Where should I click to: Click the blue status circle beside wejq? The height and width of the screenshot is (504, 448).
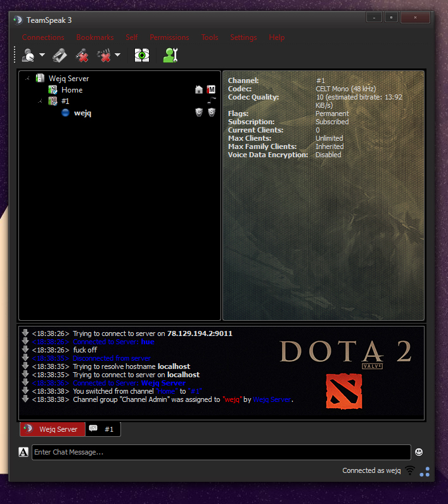tap(65, 113)
